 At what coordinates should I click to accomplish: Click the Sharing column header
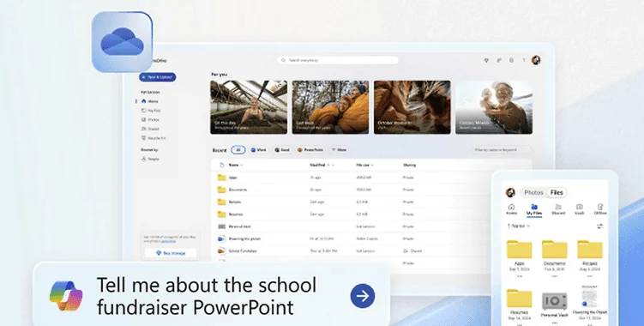pyautogui.click(x=409, y=165)
